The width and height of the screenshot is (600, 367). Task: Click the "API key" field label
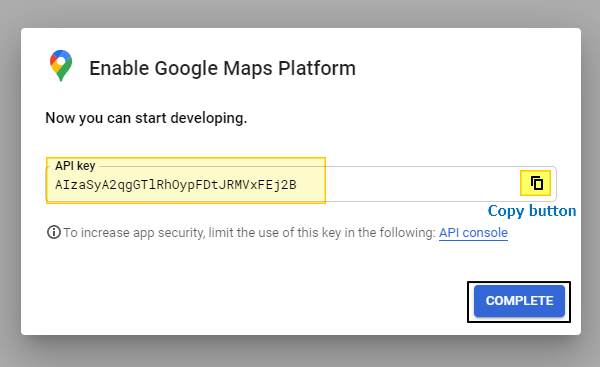pyautogui.click(x=75, y=166)
